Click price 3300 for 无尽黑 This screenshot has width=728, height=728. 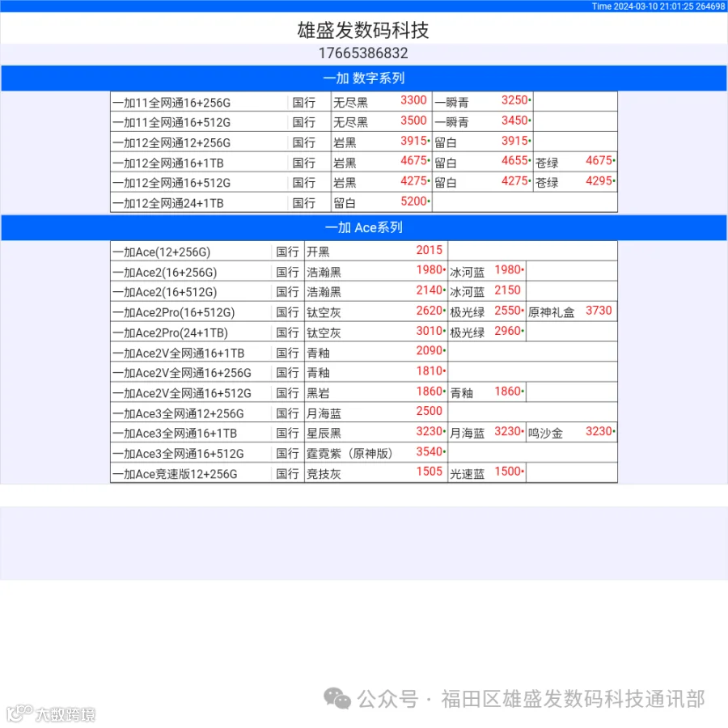413,100
